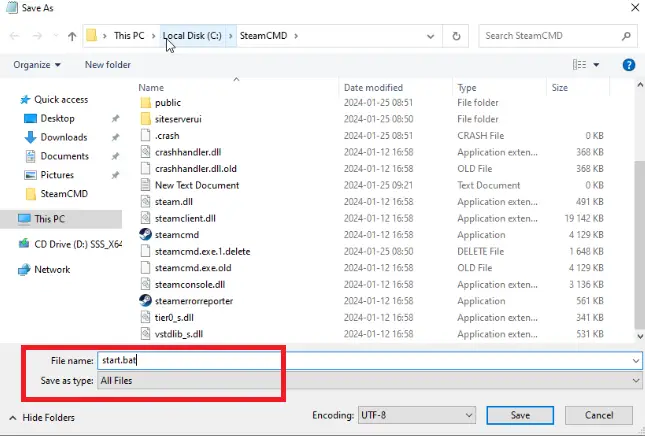The height and width of the screenshot is (437, 645).
Task: Select the .crash file icon
Action: pos(146,135)
